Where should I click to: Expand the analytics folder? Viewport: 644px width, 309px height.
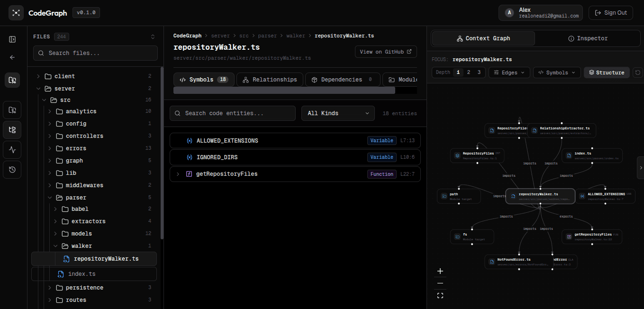pos(50,111)
